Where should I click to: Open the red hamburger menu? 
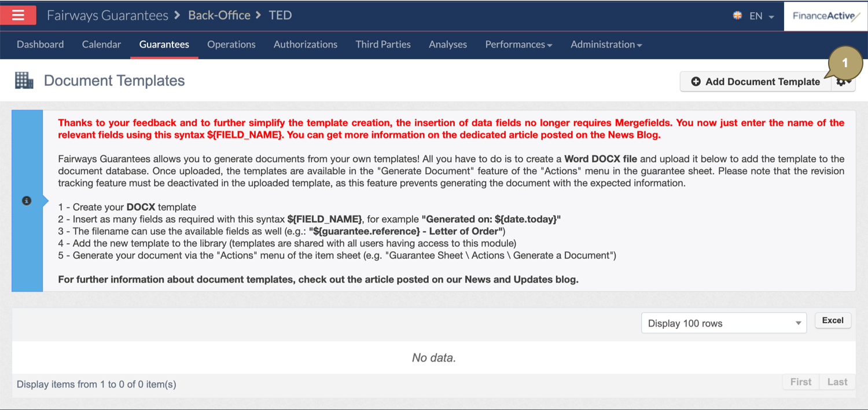coord(18,16)
